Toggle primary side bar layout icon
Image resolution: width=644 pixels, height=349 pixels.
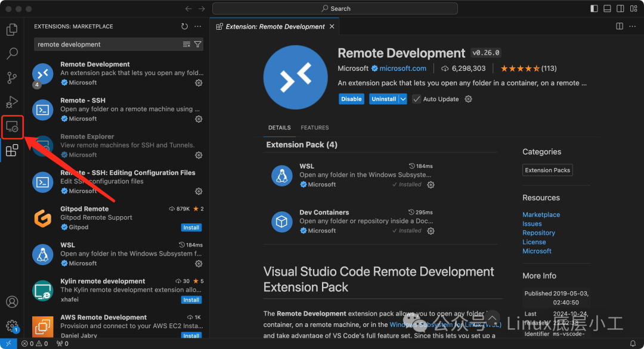pos(594,8)
